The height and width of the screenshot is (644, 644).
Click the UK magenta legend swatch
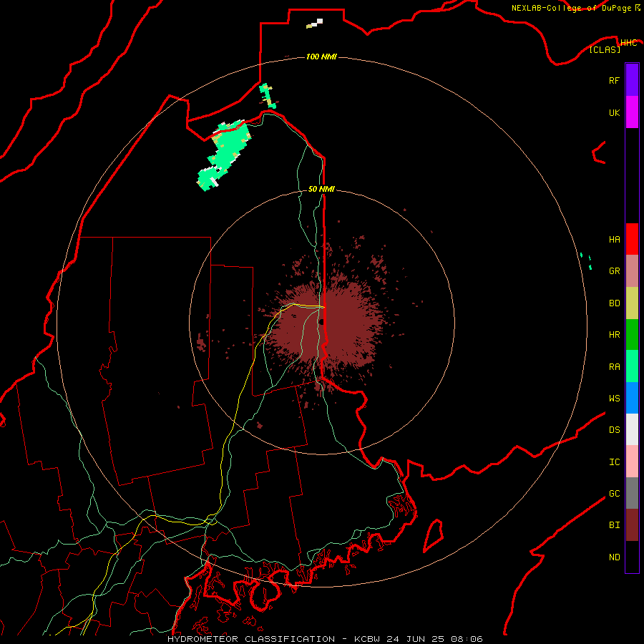coord(632,112)
